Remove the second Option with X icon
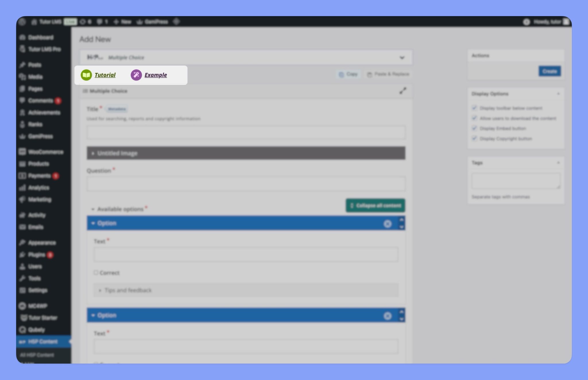Image resolution: width=588 pixels, height=380 pixels. click(x=387, y=316)
